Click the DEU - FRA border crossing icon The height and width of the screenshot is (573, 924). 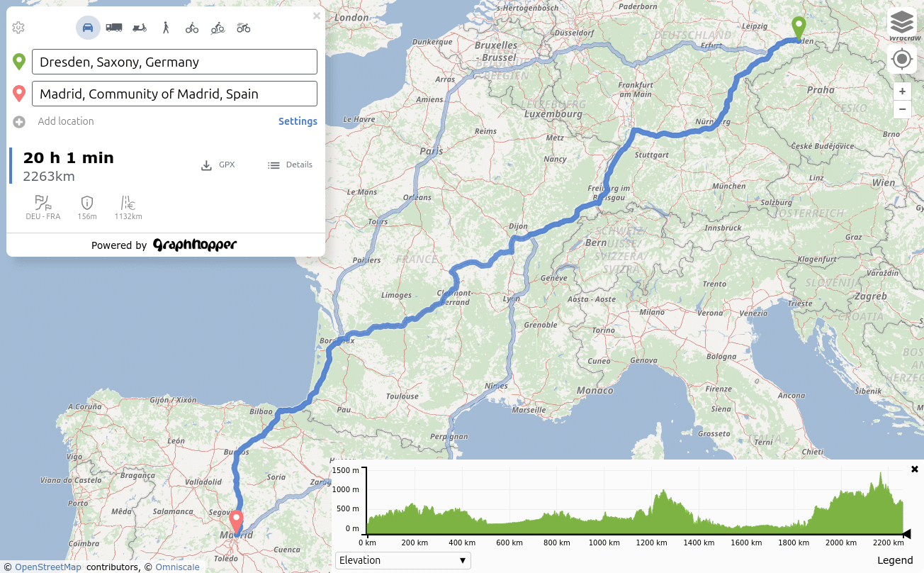(x=43, y=207)
